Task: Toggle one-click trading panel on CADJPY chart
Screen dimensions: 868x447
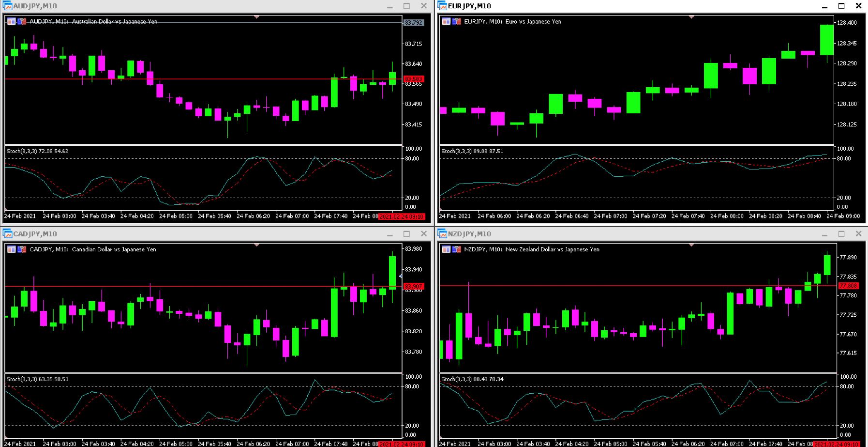Action: (22, 249)
